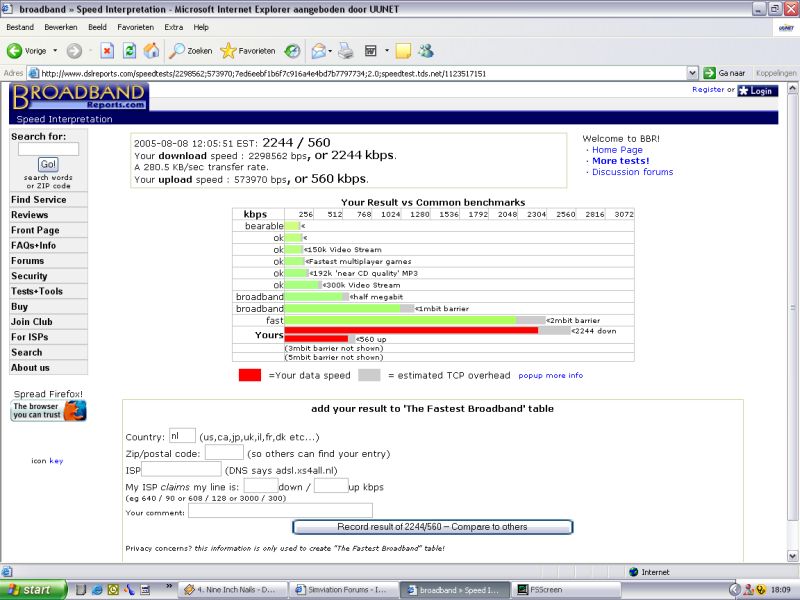Select Tests+Tools in the sidebar

point(37,291)
